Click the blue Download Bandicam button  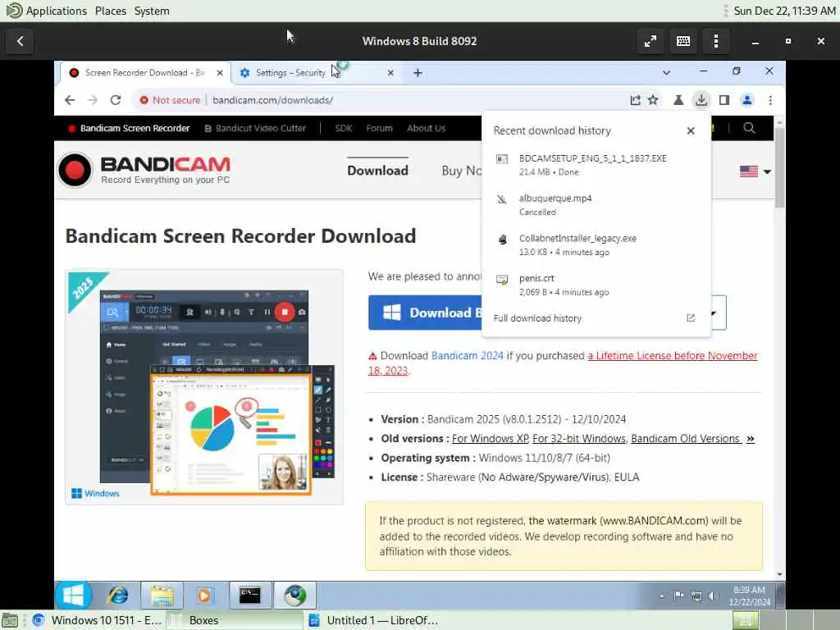[426, 313]
